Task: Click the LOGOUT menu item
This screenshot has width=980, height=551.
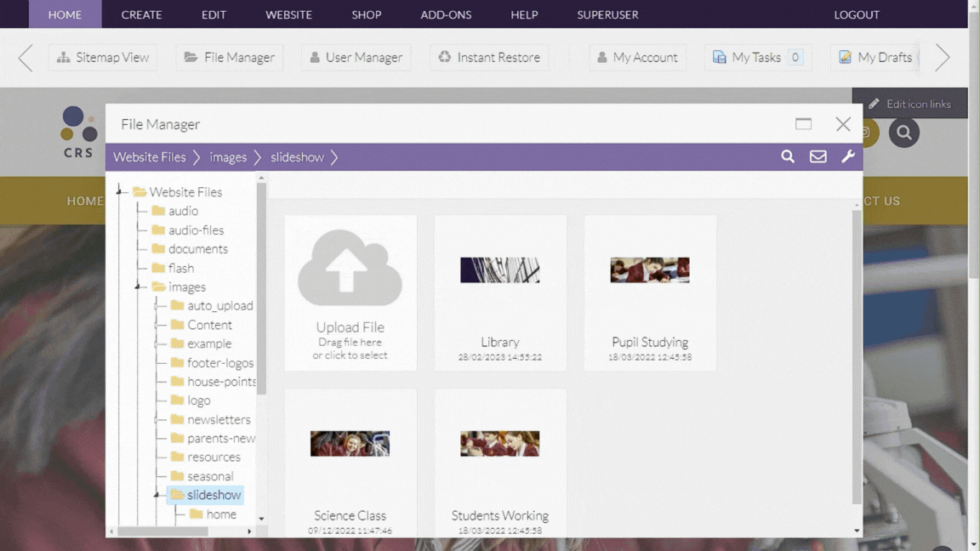Action: pyautogui.click(x=857, y=14)
